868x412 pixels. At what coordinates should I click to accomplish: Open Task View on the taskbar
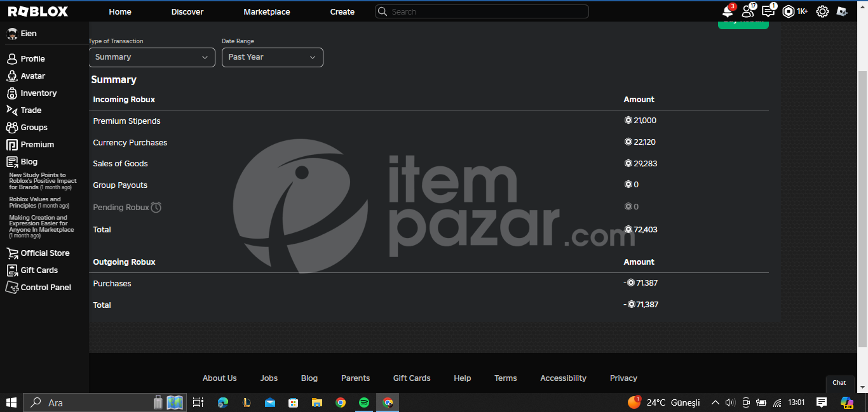198,402
